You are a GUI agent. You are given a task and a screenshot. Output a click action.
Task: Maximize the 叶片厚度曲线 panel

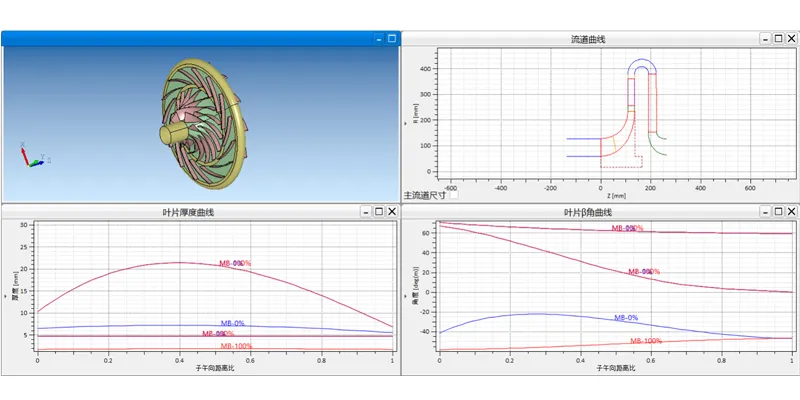(x=379, y=212)
